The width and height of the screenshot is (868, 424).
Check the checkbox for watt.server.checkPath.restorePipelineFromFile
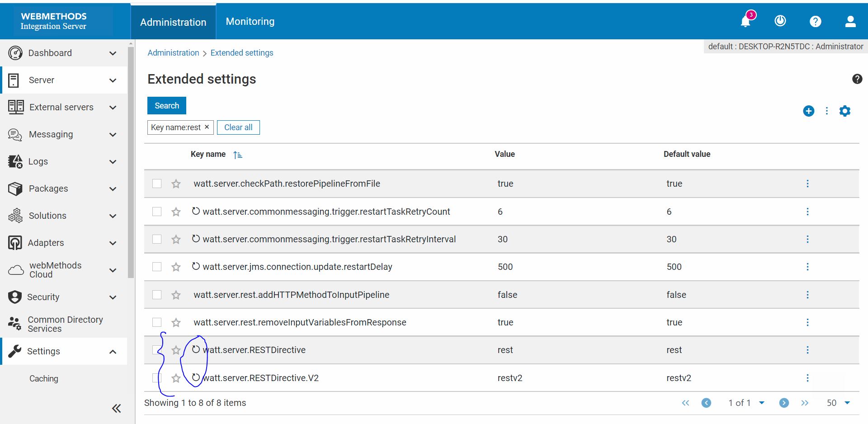tap(157, 184)
